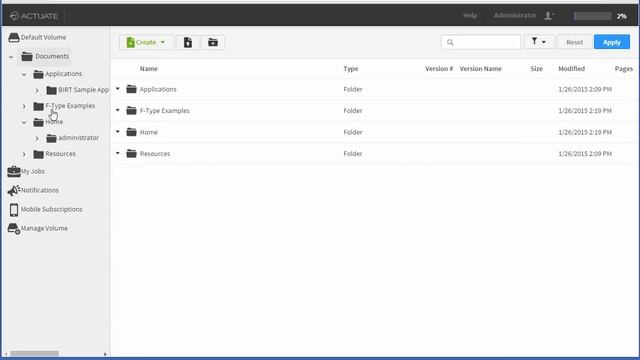
Task: Expand the F-Type Examples tree node
Action: point(24,107)
